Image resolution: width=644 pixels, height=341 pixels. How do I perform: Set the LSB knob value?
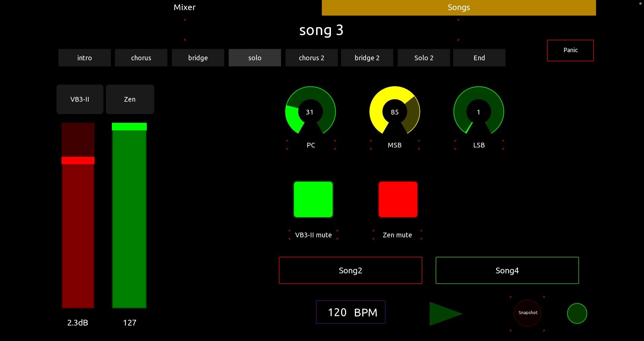pyautogui.click(x=479, y=112)
